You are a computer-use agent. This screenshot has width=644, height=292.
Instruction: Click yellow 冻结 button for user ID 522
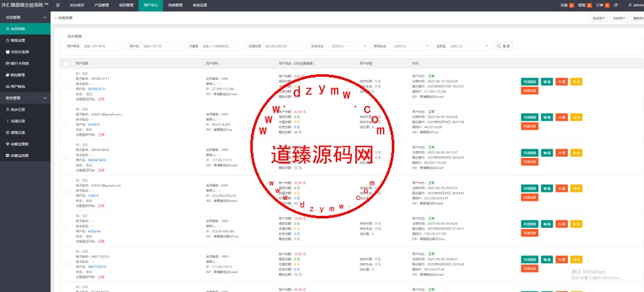576,188
